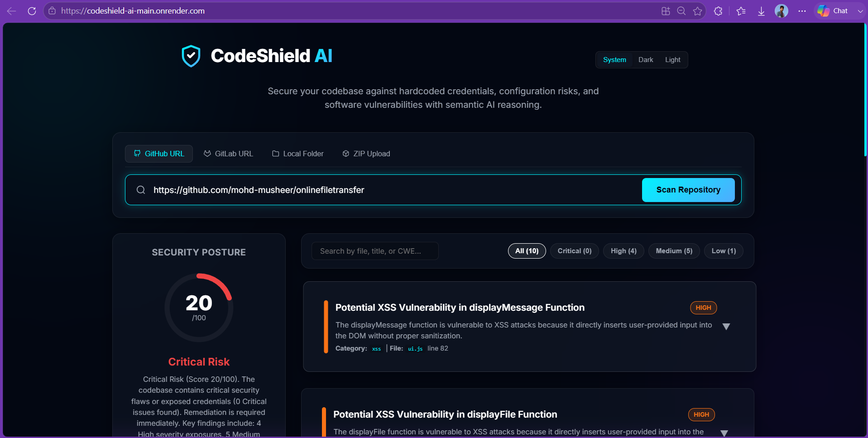Viewport: 868px width, 438px height.
Task: Click 'Potential XSS Vulnerability in displayFile Function' title
Action: [445, 414]
